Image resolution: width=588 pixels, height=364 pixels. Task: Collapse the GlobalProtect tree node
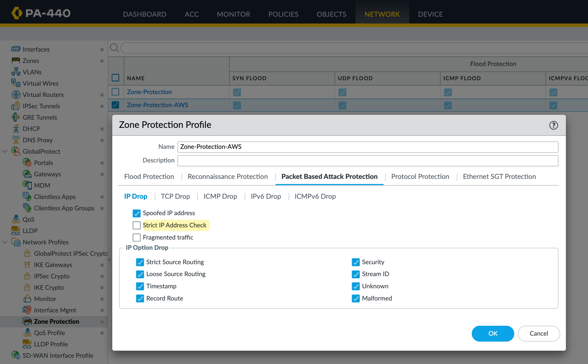[5, 151]
